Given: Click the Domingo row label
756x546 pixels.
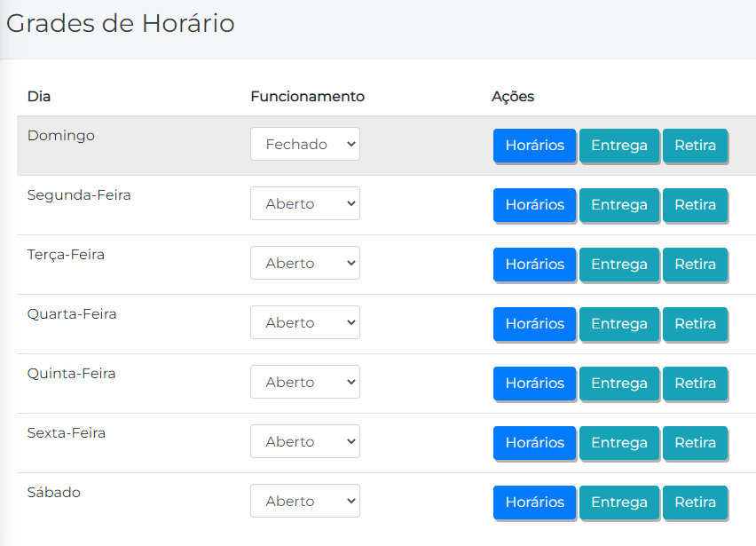Looking at the screenshot, I should [x=61, y=136].
